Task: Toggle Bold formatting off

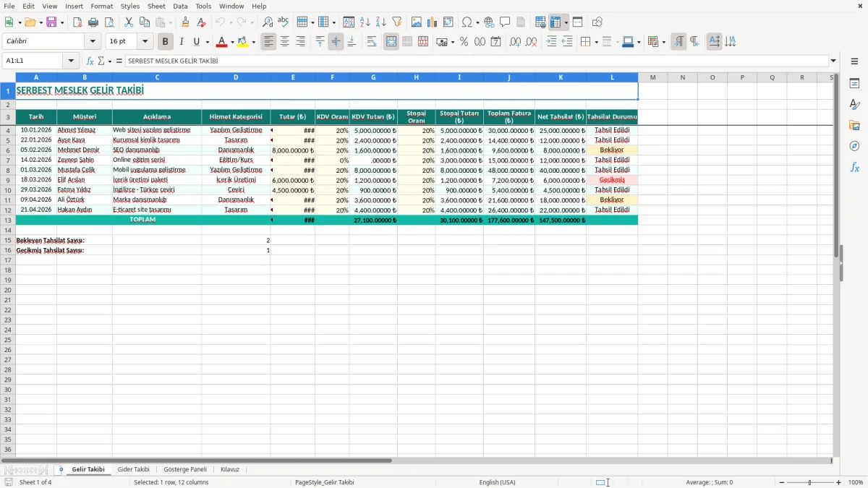Action: point(165,42)
